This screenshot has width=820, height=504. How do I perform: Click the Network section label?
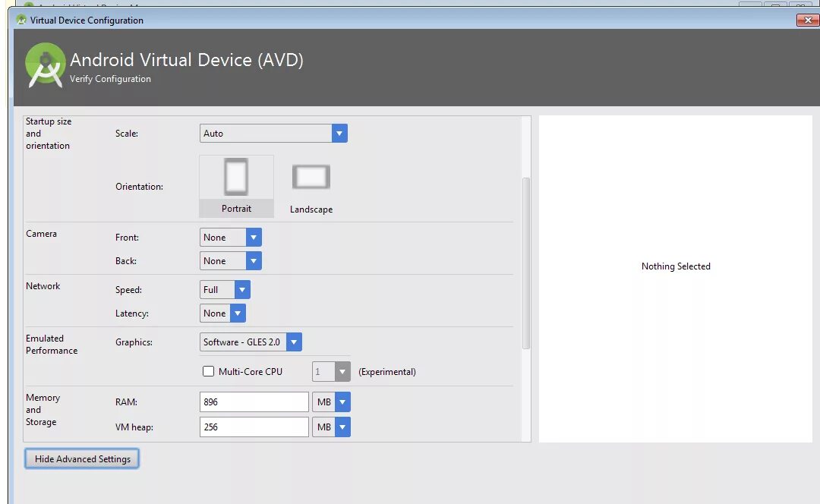click(43, 286)
